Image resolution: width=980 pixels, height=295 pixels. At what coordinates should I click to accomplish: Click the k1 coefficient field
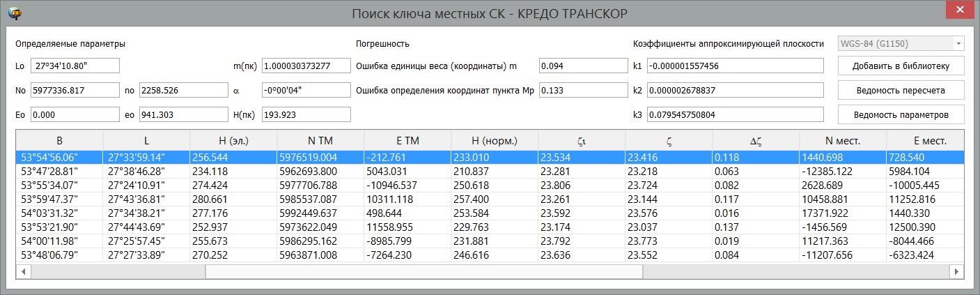[736, 66]
